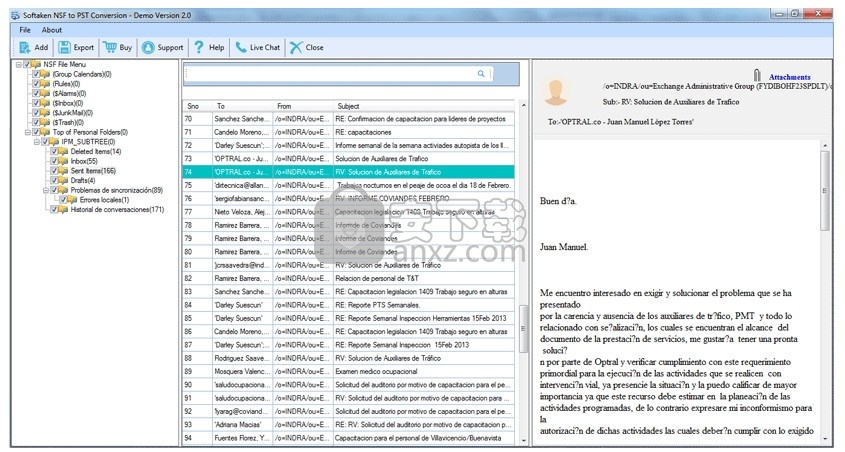Open the Attachments link
Image resolution: width=845 pixels, height=452 pixels.
[789, 77]
